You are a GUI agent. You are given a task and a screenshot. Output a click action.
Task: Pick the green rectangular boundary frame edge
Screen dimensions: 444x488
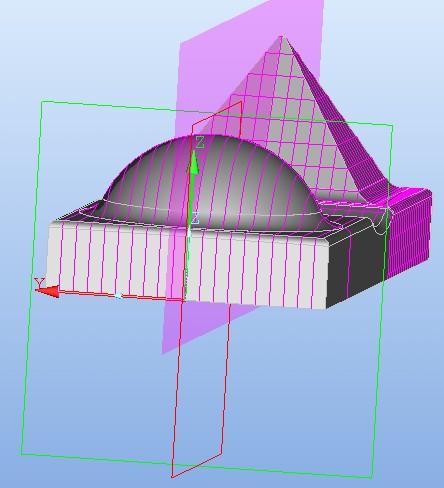[31, 277]
